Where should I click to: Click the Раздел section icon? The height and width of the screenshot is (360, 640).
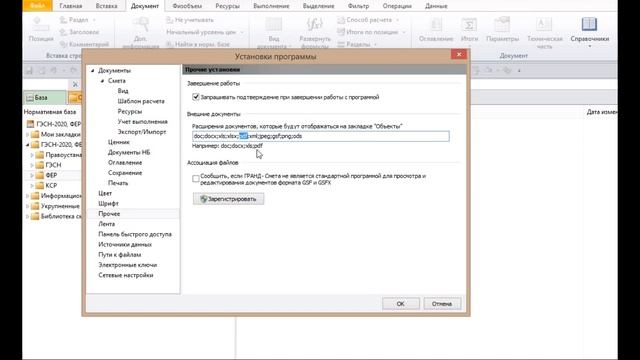point(63,20)
